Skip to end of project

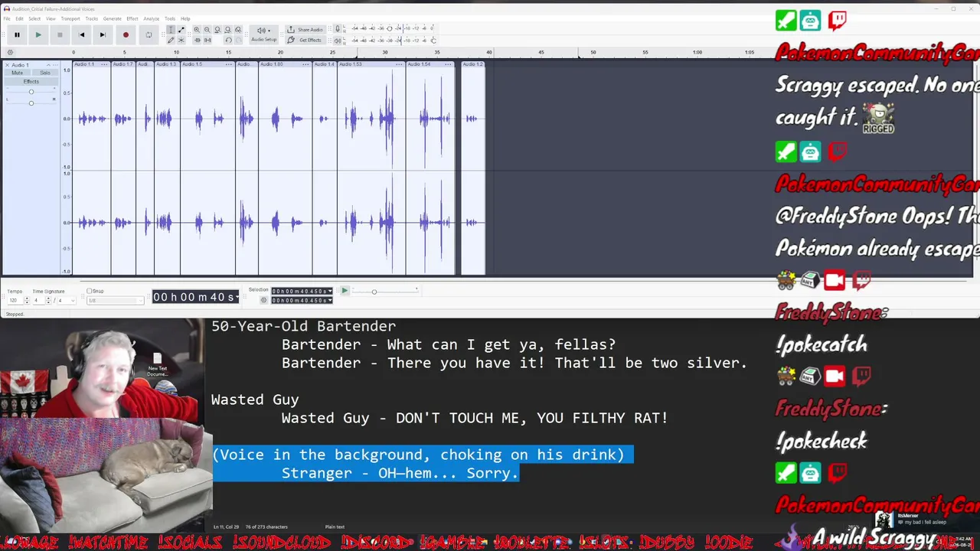coord(103,34)
